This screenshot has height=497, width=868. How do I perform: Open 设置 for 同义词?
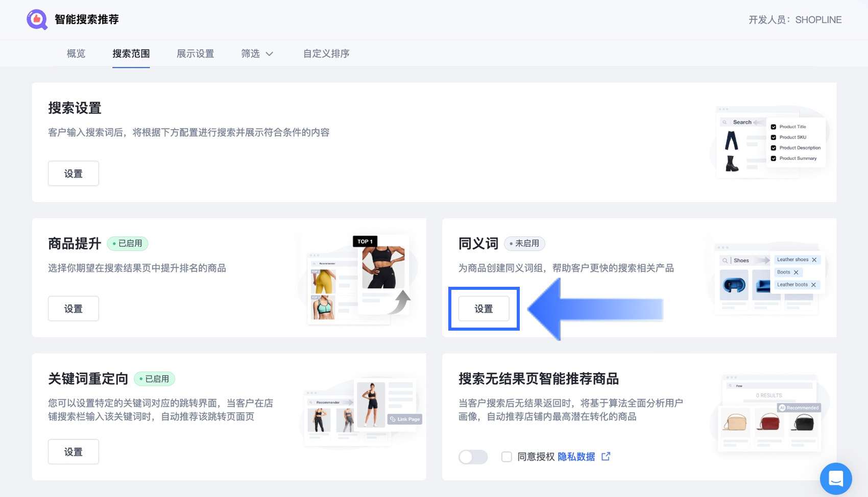tap(484, 309)
